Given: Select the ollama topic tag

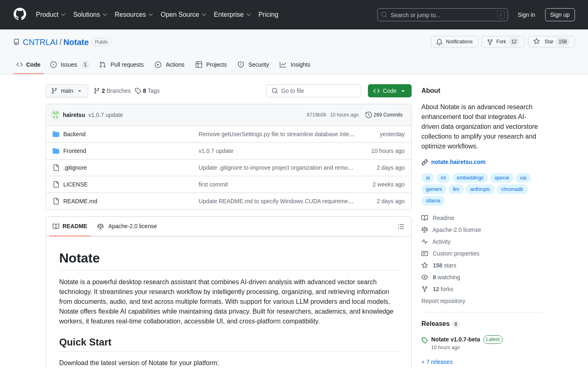Looking at the screenshot, I should coord(433,201).
